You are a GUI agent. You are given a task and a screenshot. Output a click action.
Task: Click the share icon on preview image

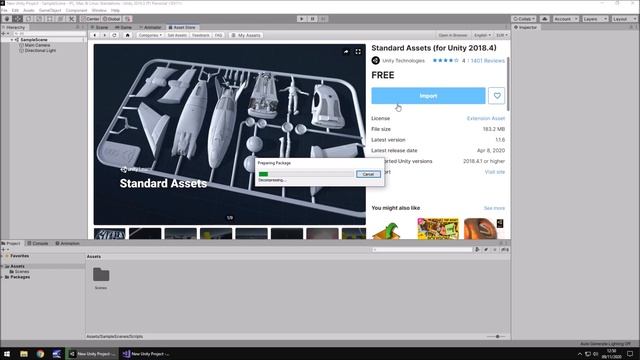pos(346,52)
